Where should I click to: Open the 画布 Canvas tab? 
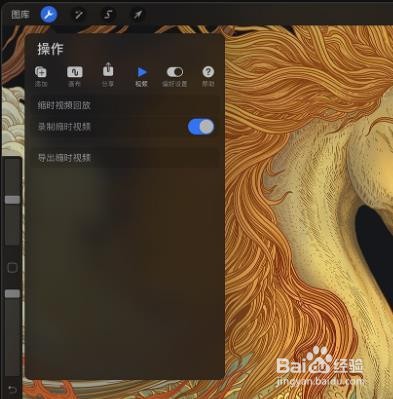[74, 77]
